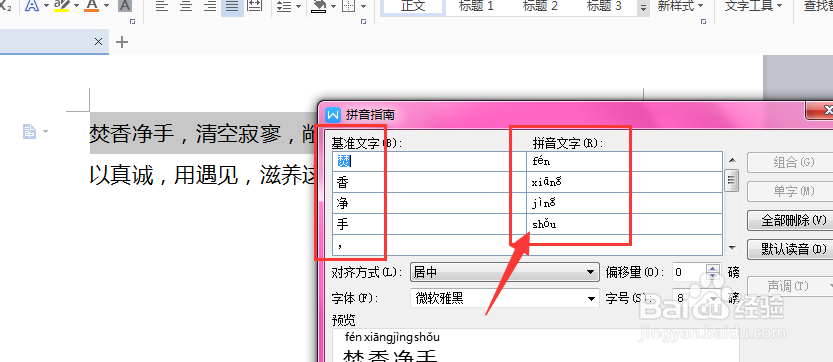This screenshot has height=362, width=833.
Task: Click the line spacing icon
Action: (x=284, y=6)
